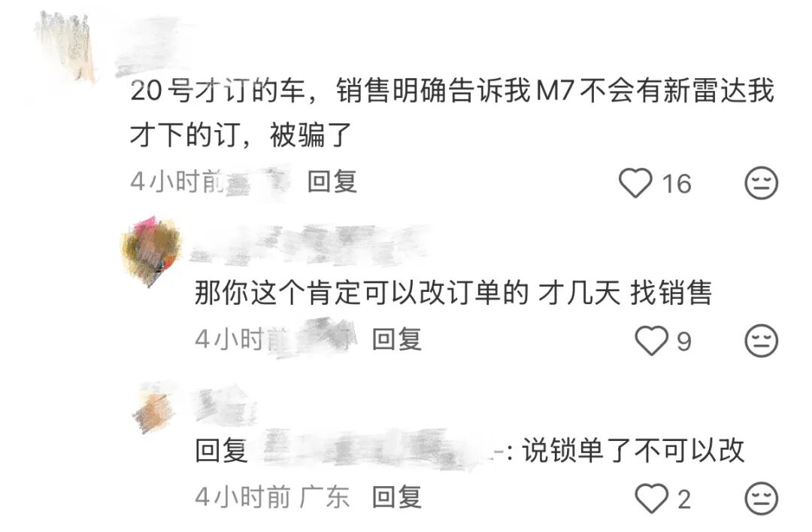Viewport: 812px width, 532px height.
Task: Tap the like count 16
Action: 677,184
